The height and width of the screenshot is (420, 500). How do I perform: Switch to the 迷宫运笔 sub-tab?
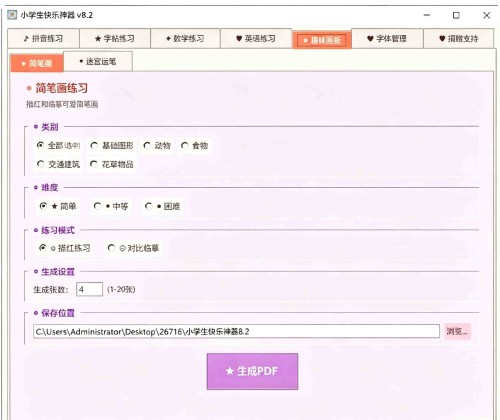click(x=98, y=61)
